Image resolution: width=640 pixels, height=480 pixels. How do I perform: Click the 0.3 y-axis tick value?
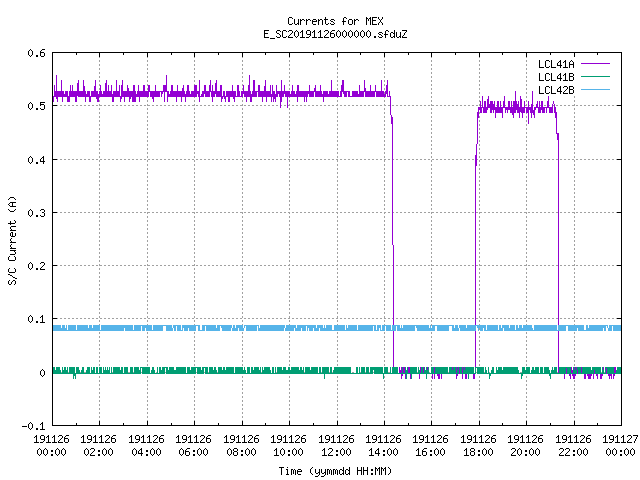click(x=36, y=213)
